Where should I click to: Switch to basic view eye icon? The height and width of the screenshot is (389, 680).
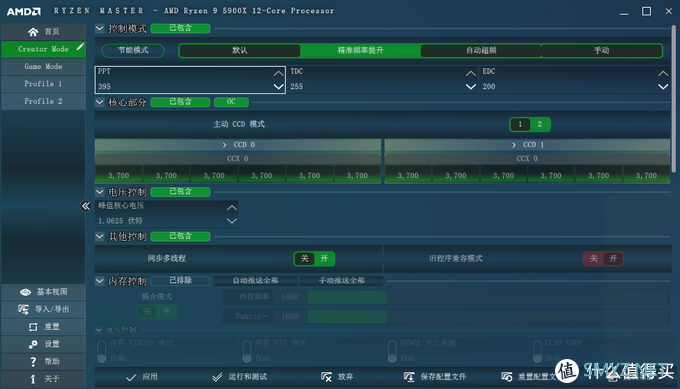[x=25, y=292]
